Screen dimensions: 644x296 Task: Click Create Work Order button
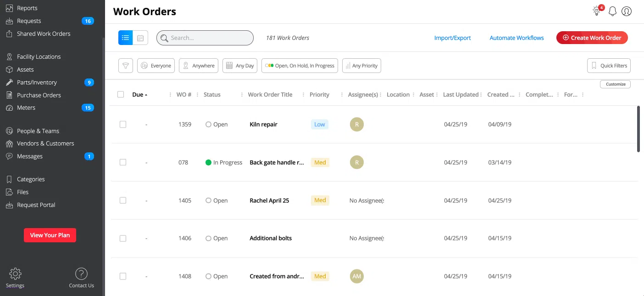pos(592,38)
